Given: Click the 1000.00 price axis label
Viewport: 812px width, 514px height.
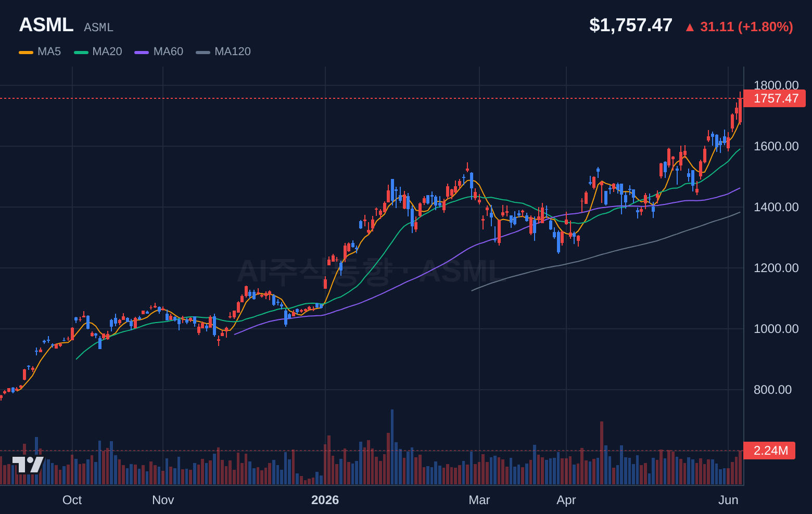Looking at the screenshot, I should (776, 329).
